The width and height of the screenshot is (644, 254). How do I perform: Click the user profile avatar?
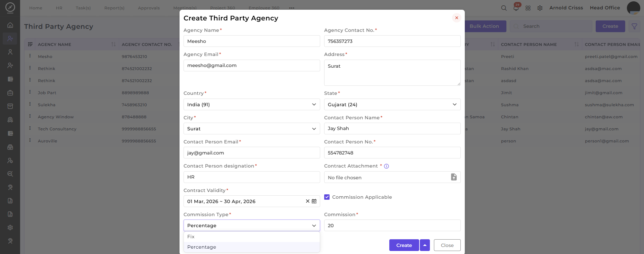(x=633, y=8)
